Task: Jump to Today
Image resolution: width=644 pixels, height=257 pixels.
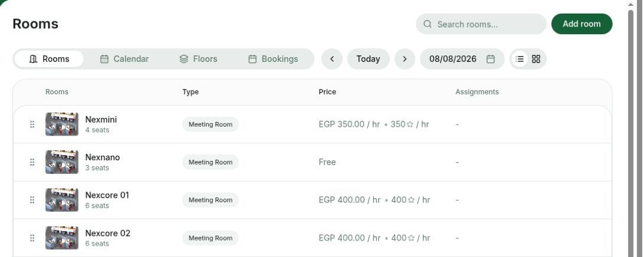Action: coord(368,59)
